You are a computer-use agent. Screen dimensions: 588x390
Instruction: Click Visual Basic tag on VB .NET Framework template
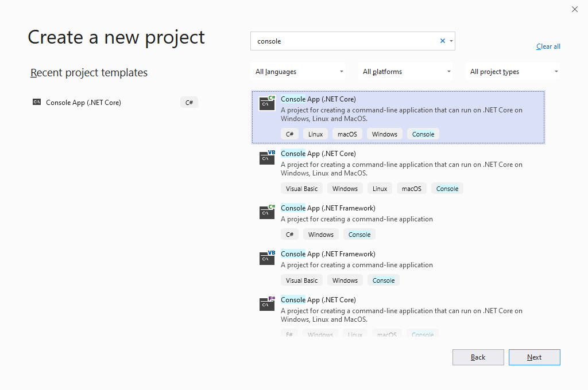301,280
